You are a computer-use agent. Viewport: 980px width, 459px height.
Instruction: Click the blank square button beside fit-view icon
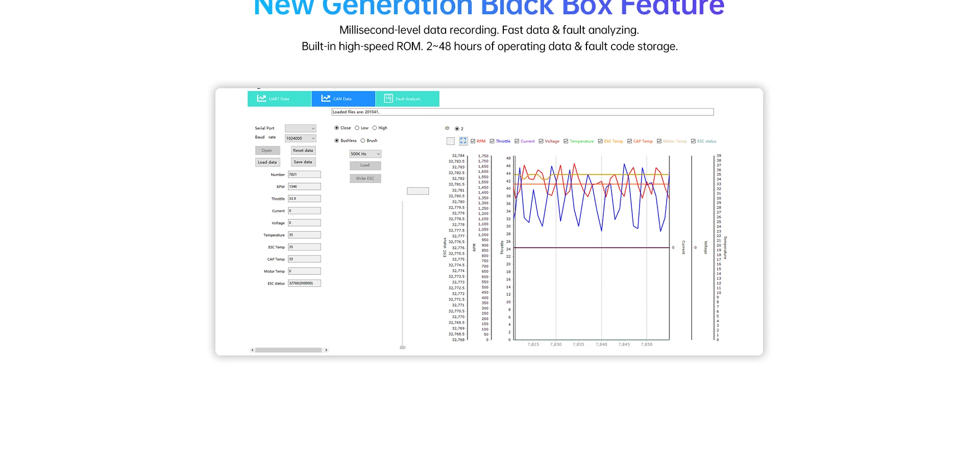point(450,141)
